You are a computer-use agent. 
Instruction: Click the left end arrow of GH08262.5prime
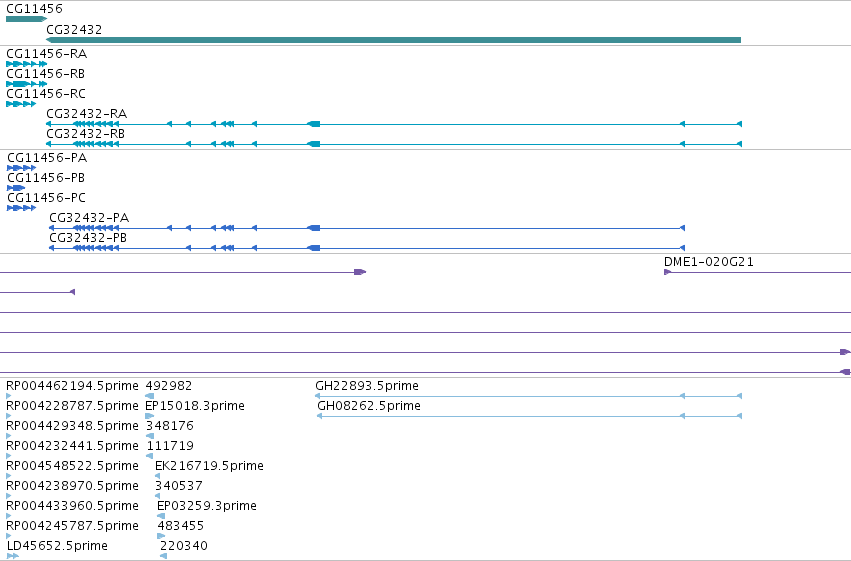coord(320,416)
